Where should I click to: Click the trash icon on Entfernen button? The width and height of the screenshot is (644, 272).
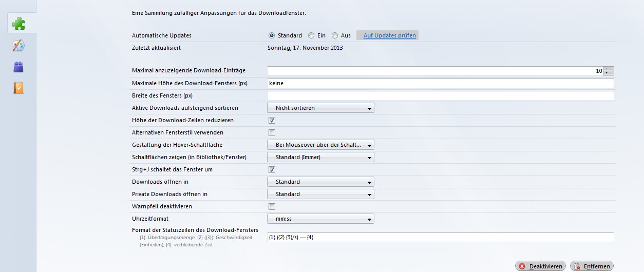(x=577, y=266)
